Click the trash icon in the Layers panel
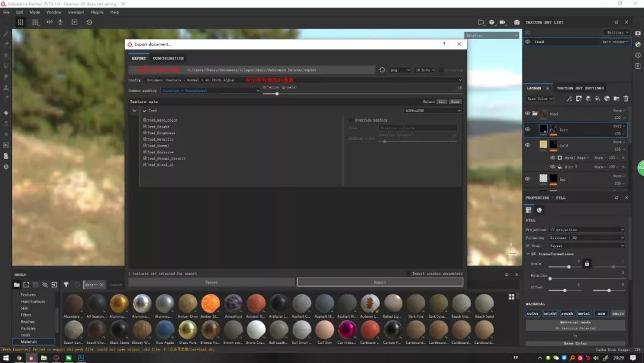The image size is (644, 363). coord(626,99)
